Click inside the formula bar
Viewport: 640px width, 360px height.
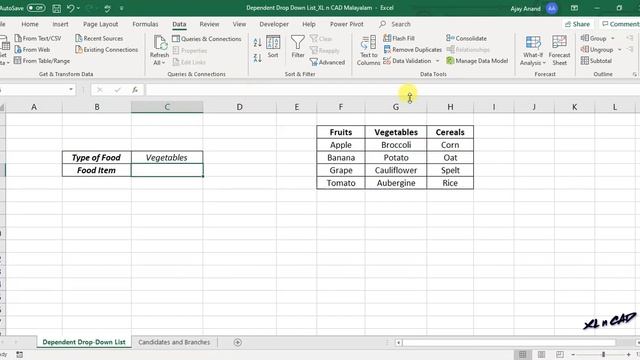tap(392, 89)
